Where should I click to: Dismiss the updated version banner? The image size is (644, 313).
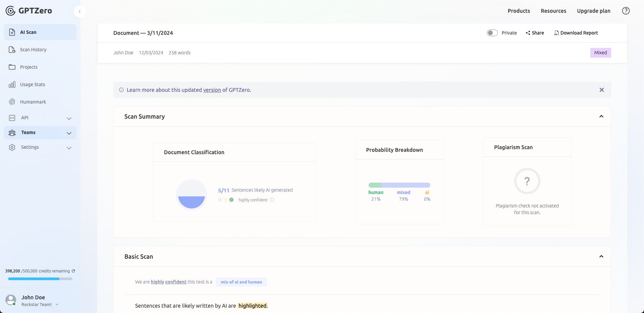click(x=602, y=90)
